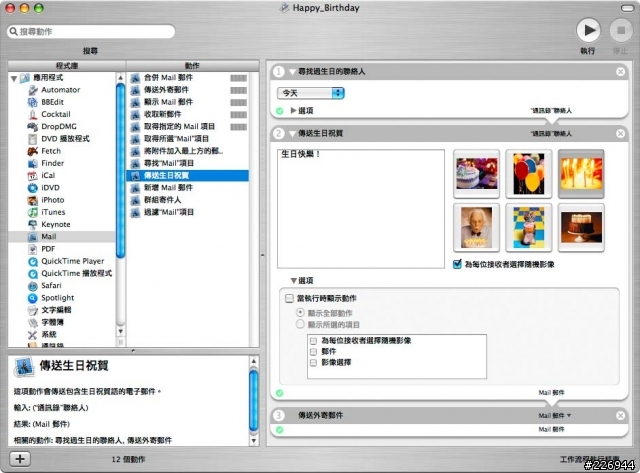
Task: Expand 選項 in step 1
Action: point(293,110)
